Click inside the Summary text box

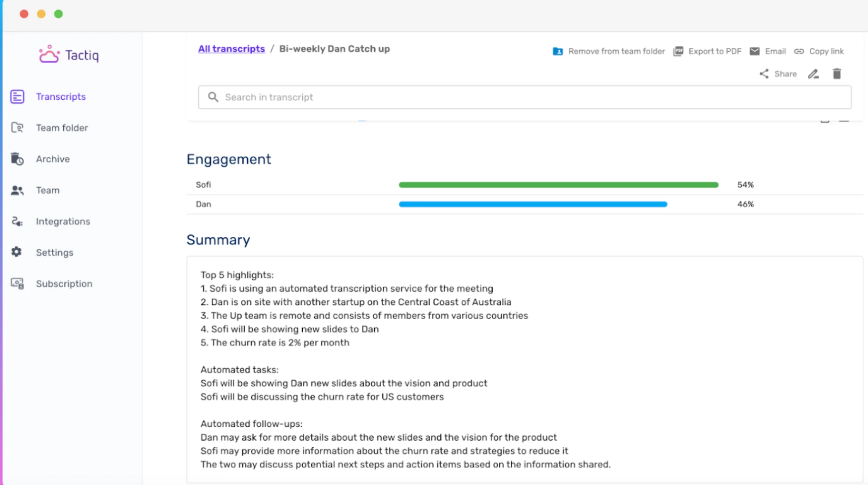[524, 370]
